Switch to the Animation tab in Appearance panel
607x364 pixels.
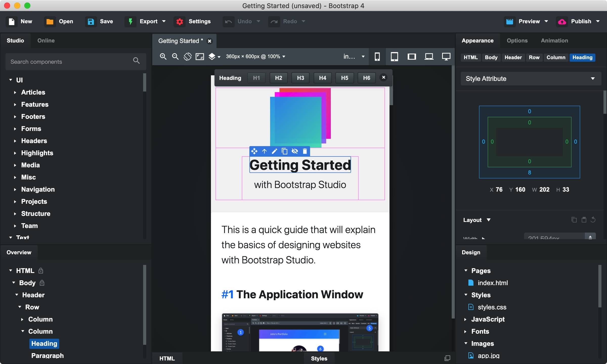[554, 40]
